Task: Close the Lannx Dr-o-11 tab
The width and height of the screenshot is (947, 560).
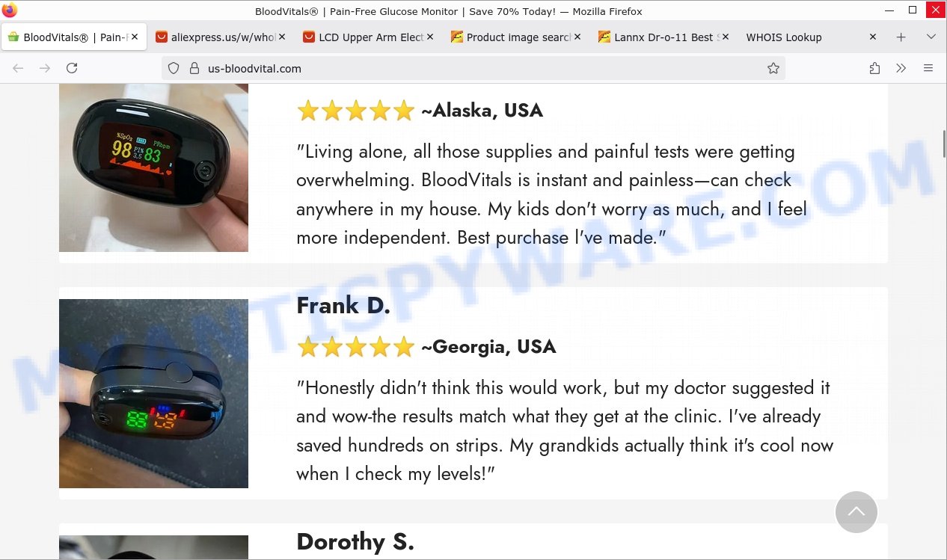Action: click(x=726, y=37)
